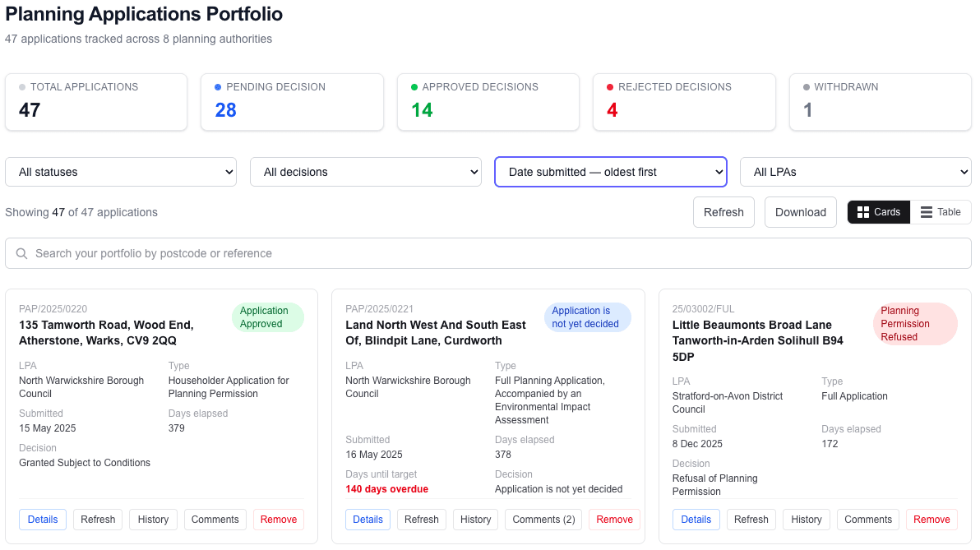Click days elapsed value 172
Image resolution: width=980 pixels, height=550 pixels.
coord(830,444)
